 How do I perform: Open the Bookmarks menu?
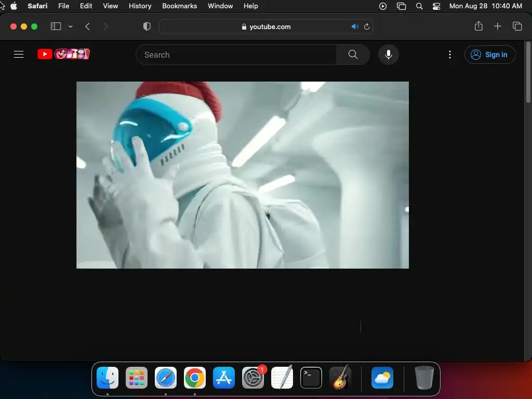click(x=179, y=6)
